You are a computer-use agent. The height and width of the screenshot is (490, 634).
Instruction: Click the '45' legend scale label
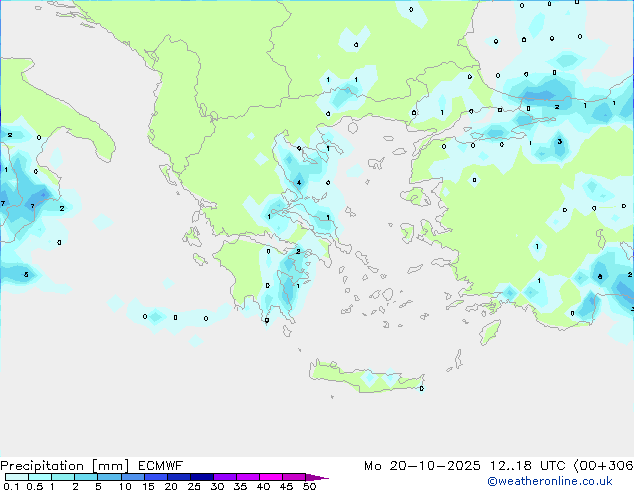[286, 486]
